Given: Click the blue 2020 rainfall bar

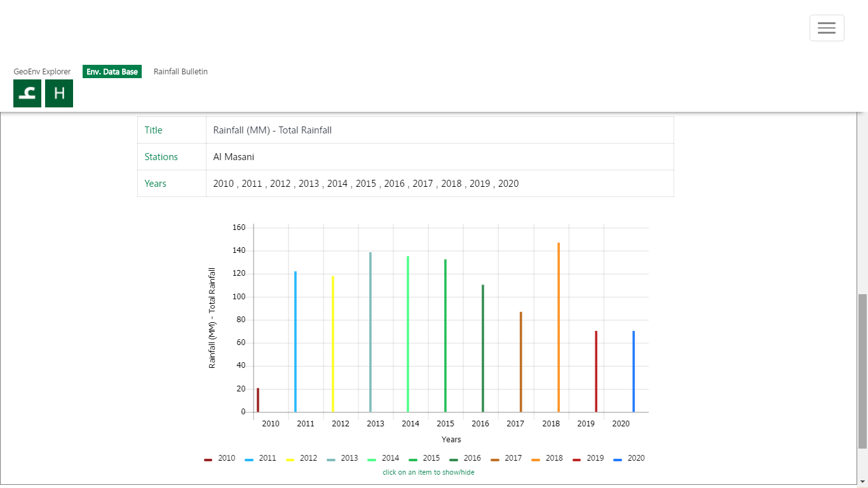Looking at the screenshot, I should coord(634,371).
